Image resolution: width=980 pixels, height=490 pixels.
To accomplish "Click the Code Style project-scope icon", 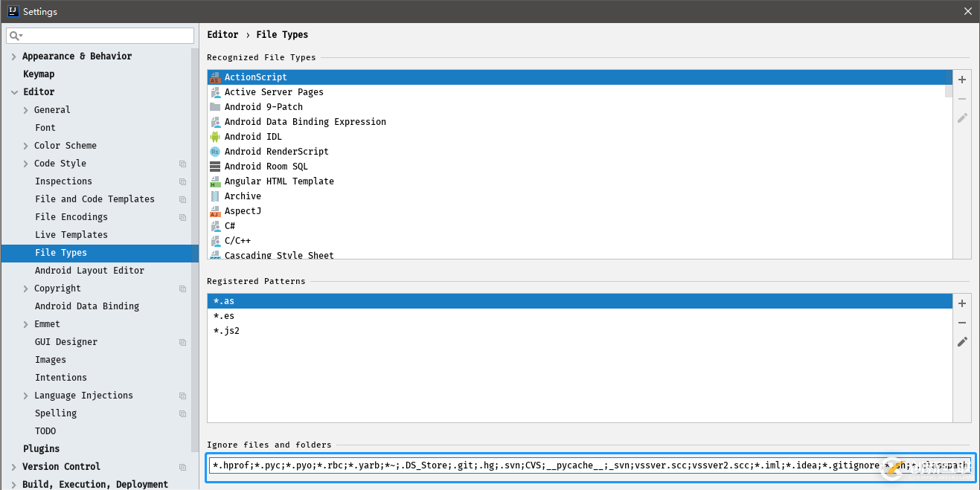I will point(183,164).
